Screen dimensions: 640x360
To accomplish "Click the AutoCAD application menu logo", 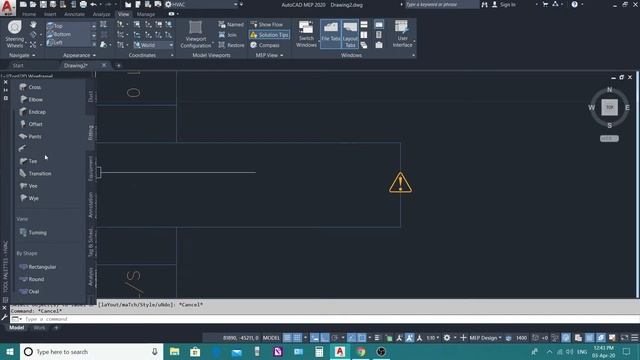I will click(x=8, y=7).
